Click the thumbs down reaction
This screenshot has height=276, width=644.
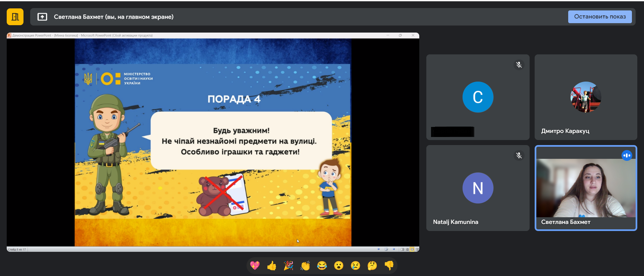click(389, 266)
